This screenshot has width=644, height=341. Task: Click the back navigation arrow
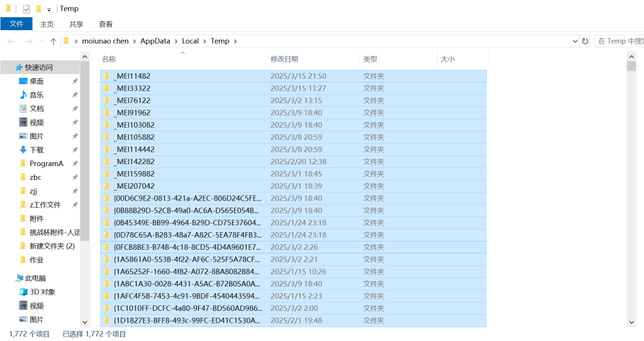point(11,42)
